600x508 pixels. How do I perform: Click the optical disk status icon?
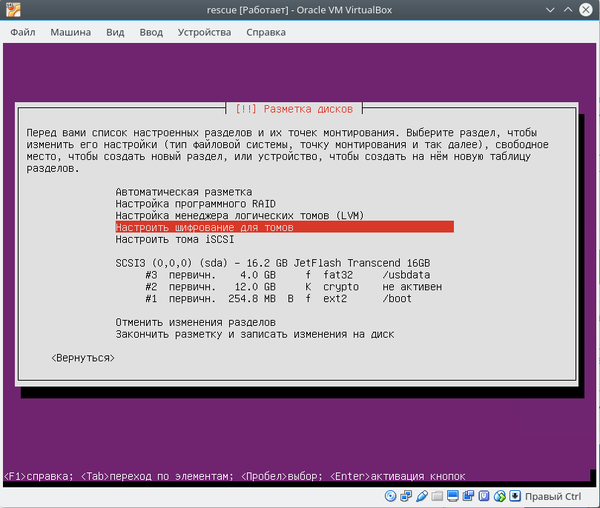pyautogui.click(x=390, y=496)
